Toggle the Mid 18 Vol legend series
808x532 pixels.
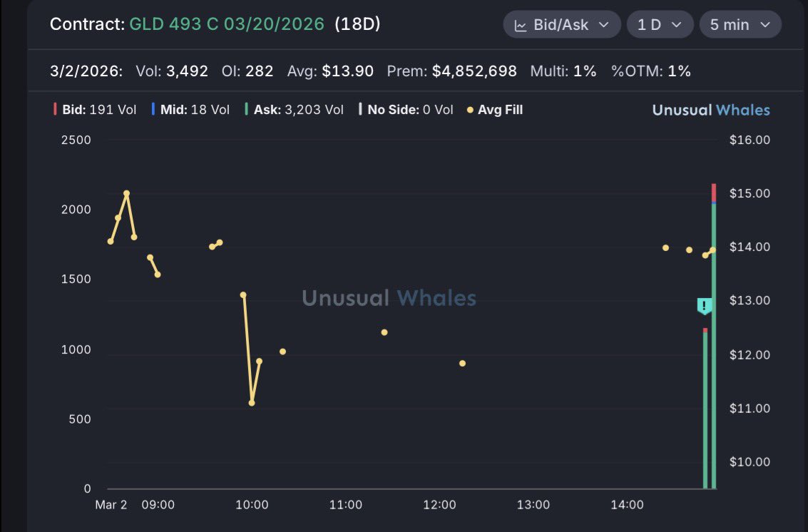(x=190, y=110)
